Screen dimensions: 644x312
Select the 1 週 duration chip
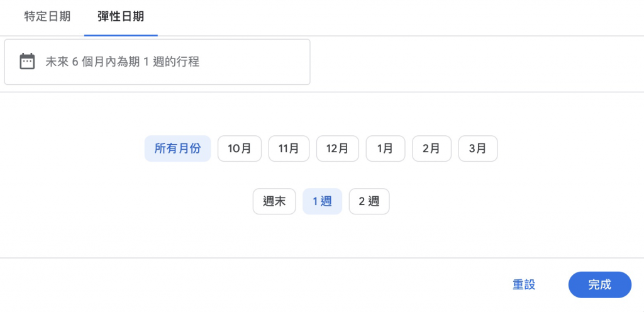[322, 202]
